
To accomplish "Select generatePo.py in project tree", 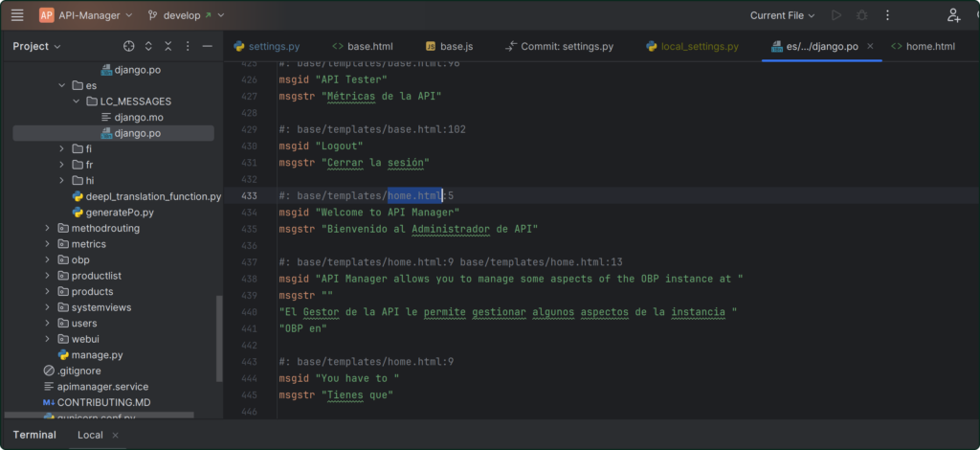I will pos(120,213).
